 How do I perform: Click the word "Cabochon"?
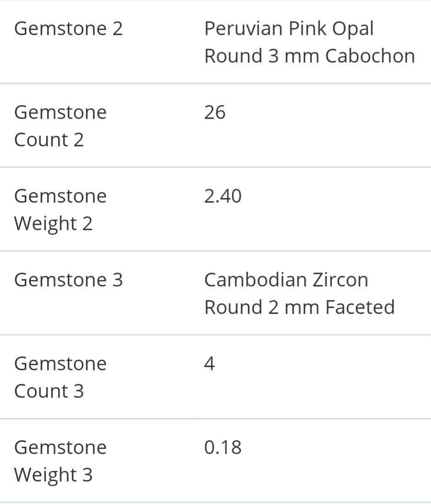(370, 56)
